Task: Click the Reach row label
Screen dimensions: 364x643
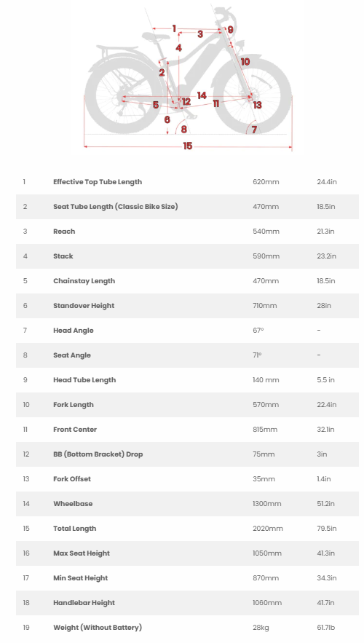Action: point(64,232)
